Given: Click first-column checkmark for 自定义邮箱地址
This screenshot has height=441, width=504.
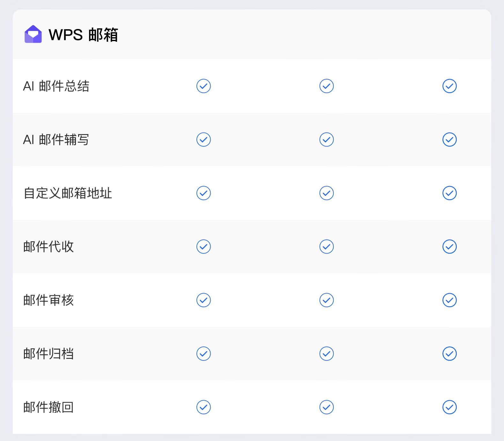Looking at the screenshot, I should tap(204, 193).
